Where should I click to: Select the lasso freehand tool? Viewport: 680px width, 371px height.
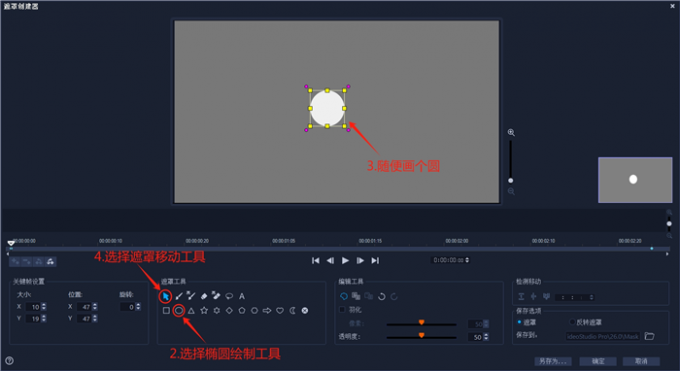point(229,296)
